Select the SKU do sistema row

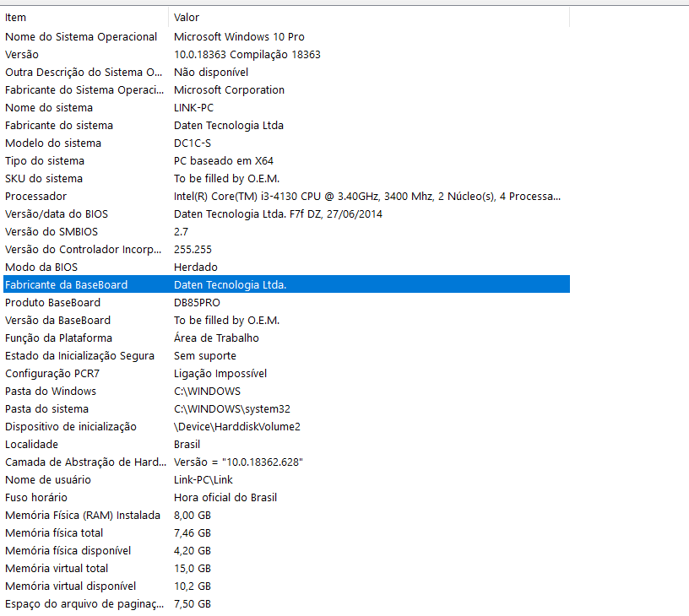pyautogui.click(x=286, y=179)
